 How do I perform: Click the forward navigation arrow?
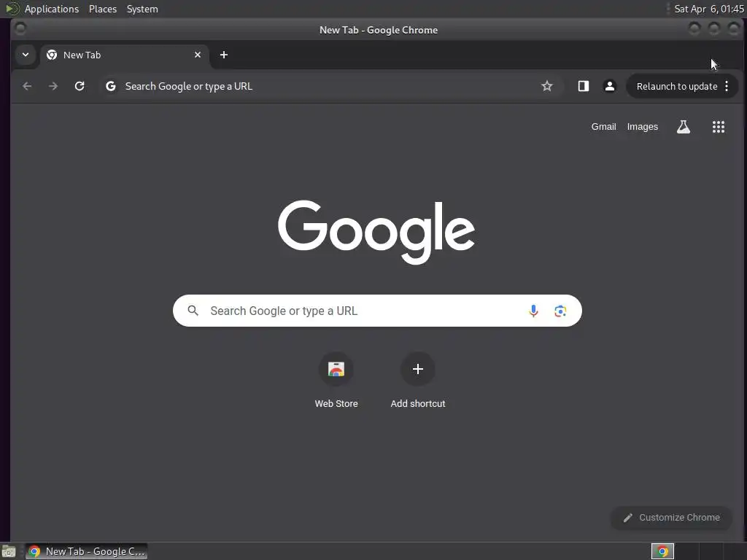(x=53, y=86)
